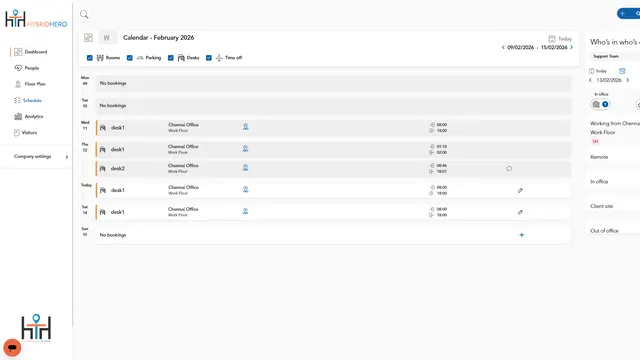This screenshot has height=360, width=640.
Task: Click location pin on Sat 14 desk1 row
Action: (245, 211)
